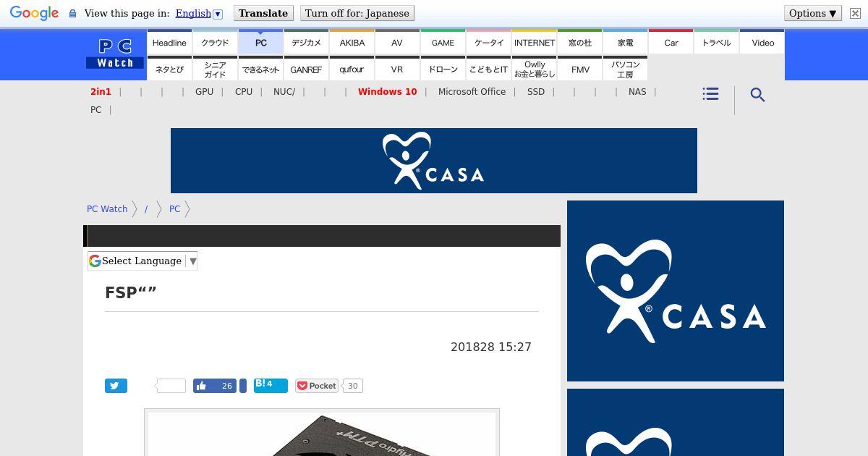
Task: Click the PC breadcrumb link
Action: click(174, 208)
